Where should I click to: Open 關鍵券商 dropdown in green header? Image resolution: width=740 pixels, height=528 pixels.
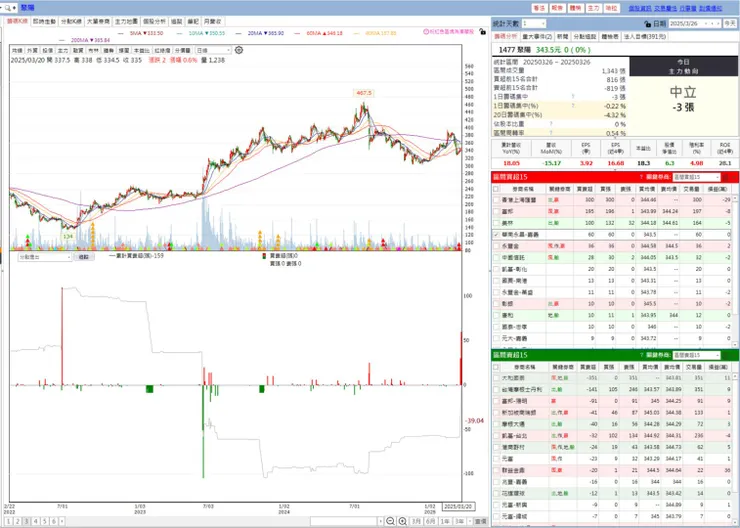(696, 355)
